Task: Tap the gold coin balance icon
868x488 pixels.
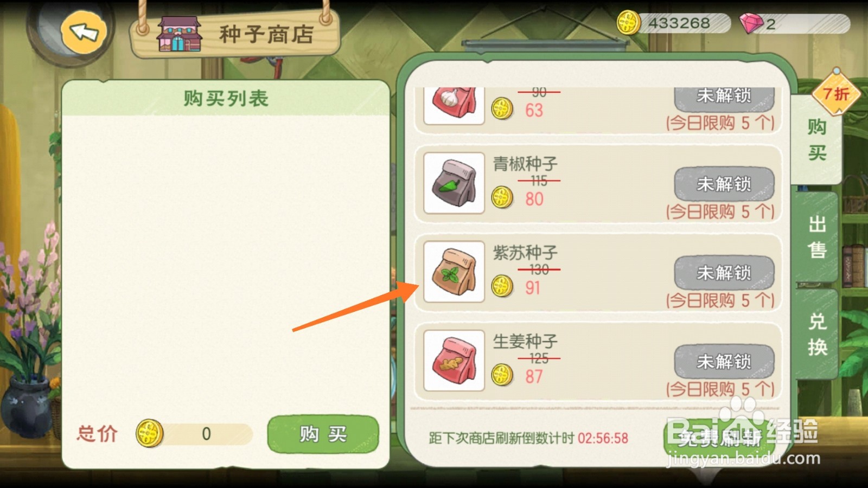Action: coord(628,23)
